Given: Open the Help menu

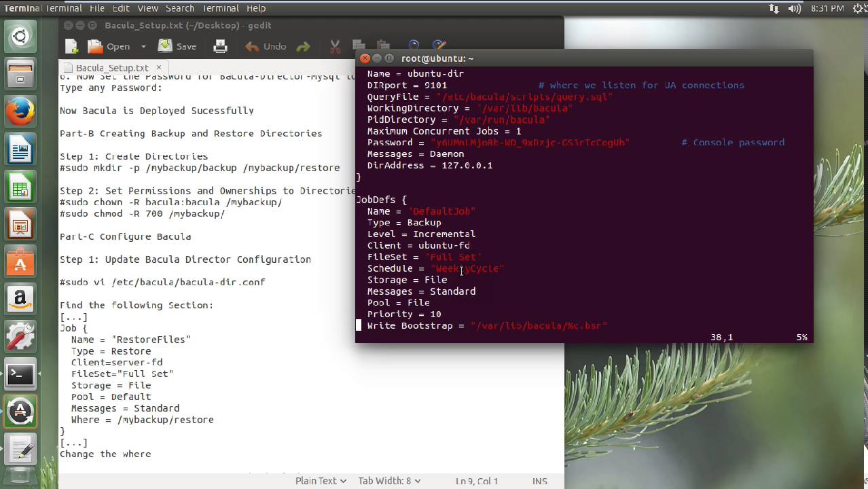Looking at the screenshot, I should click(x=256, y=8).
